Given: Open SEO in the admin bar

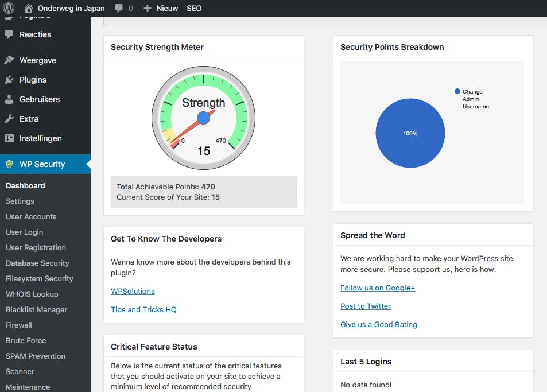Looking at the screenshot, I should [194, 9].
